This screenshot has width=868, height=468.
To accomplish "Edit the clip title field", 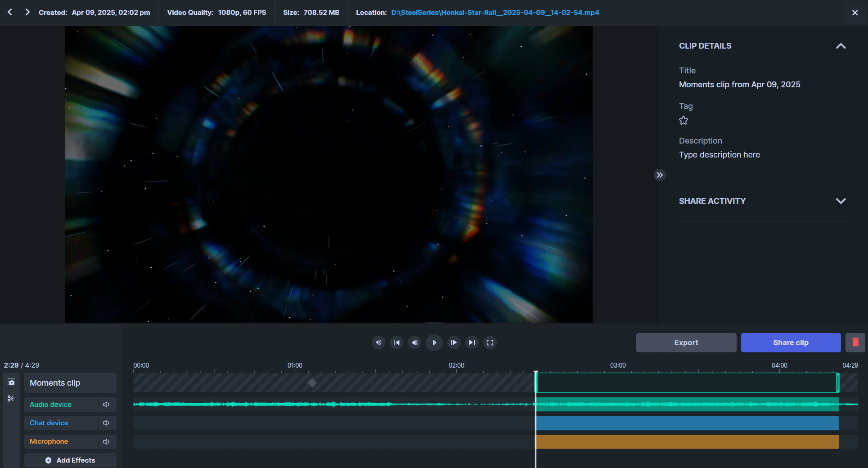I will (739, 85).
